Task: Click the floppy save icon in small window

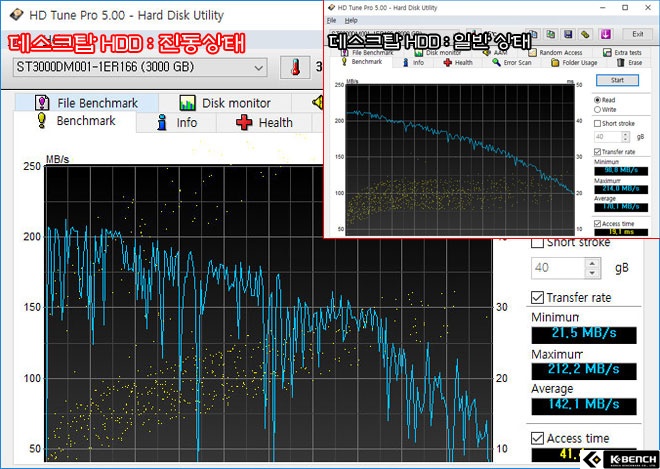Action: (x=568, y=34)
